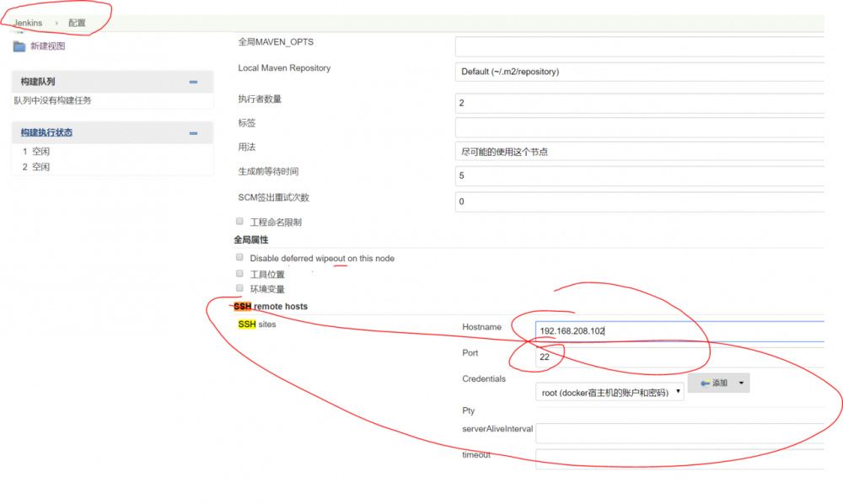The height and width of the screenshot is (504, 843).
Task: Select 配置 in the breadcrumb
Action: 77,23
